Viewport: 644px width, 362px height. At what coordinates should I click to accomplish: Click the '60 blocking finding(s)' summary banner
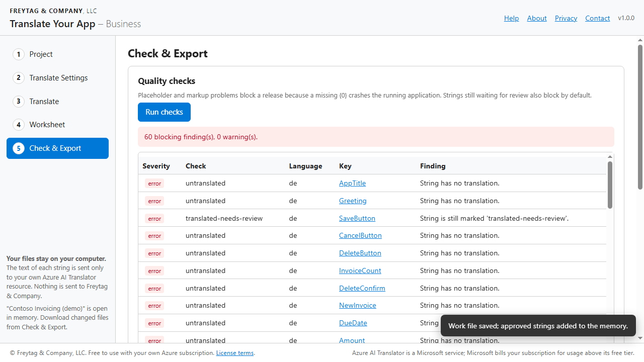coord(376,137)
